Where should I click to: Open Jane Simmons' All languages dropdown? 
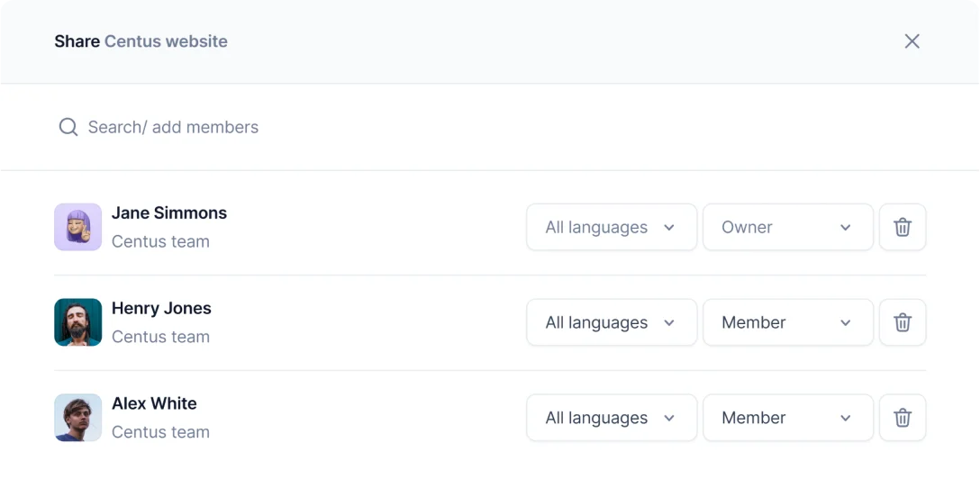click(x=611, y=228)
